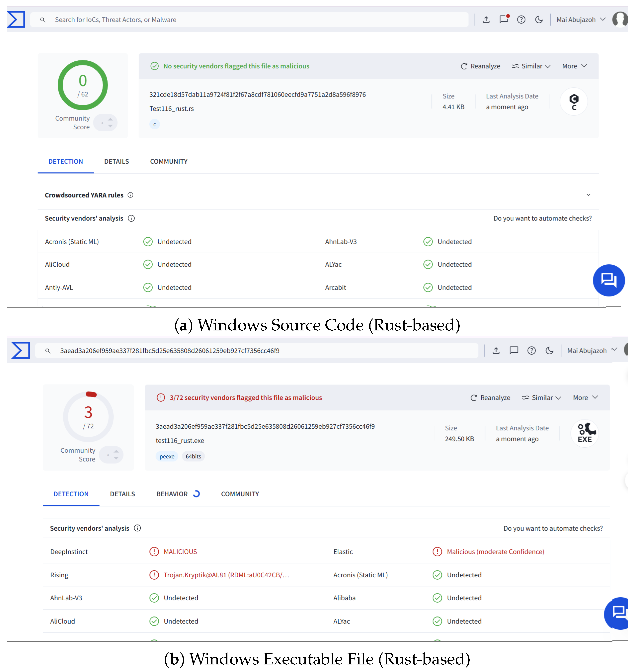Toggle dark mode moon in bottom header
The width and height of the screenshot is (640, 672).
pyautogui.click(x=549, y=350)
